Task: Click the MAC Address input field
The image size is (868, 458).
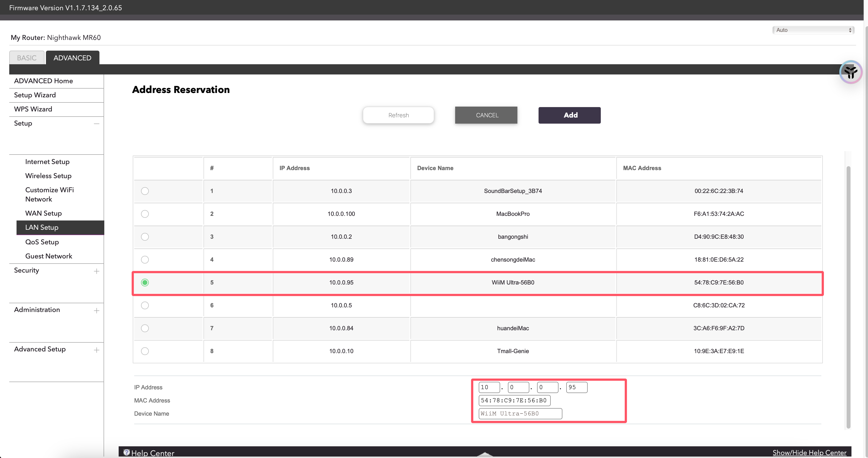Action: point(514,400)
